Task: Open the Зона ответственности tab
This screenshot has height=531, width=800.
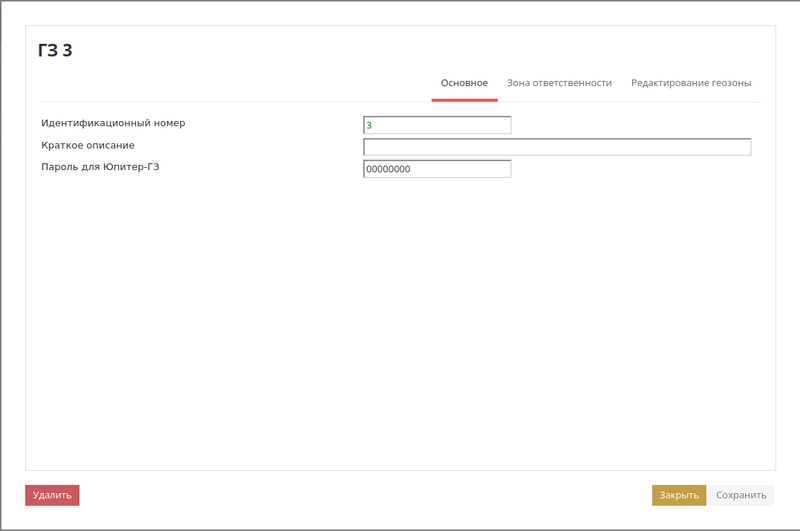Action: [559, 83]
